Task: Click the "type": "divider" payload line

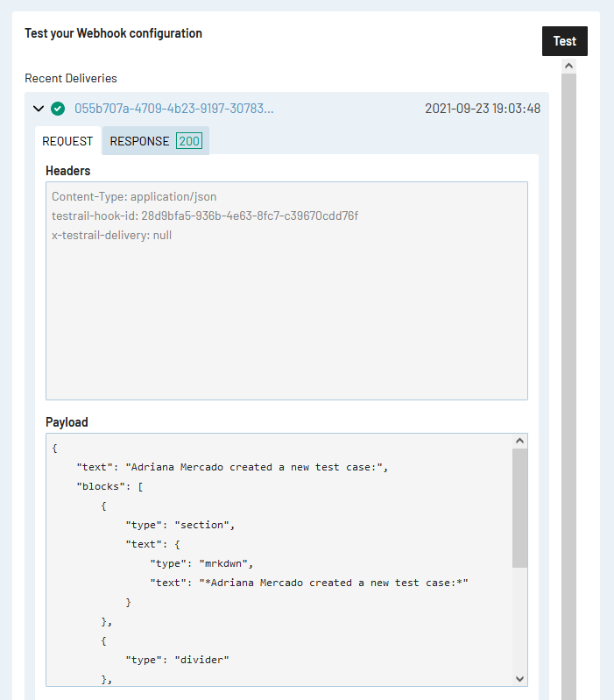Action: (x=176, y=660)
